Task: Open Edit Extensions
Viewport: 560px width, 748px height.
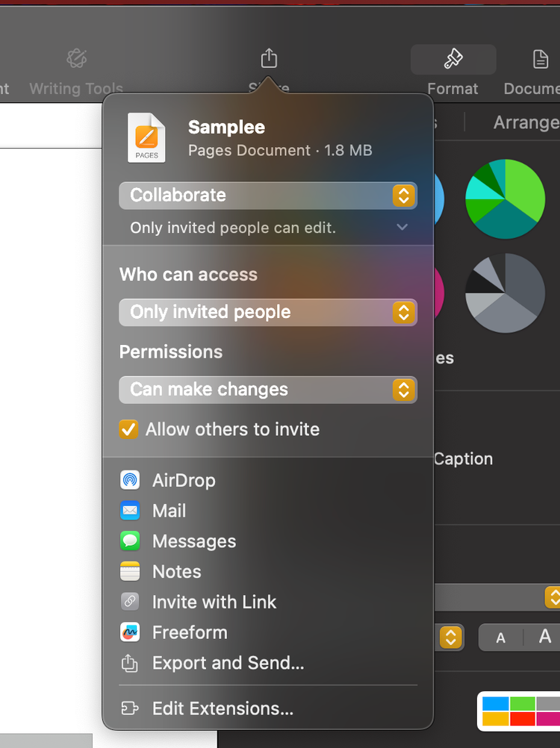Action: click(220, 708)
